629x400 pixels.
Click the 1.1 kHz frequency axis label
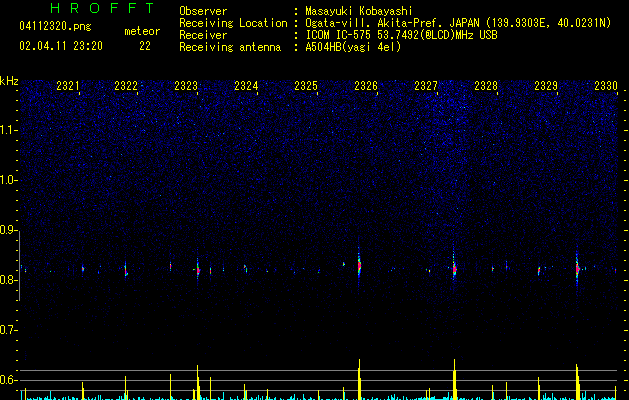pyautogui.click(x=9, y=130)
